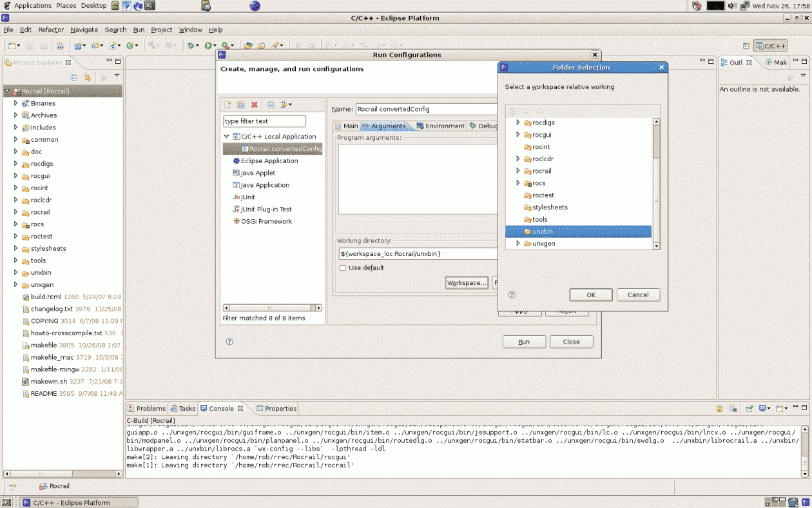
Task: Click Link with Editor icon in Project Explorer
Action: tap(86, 77)
